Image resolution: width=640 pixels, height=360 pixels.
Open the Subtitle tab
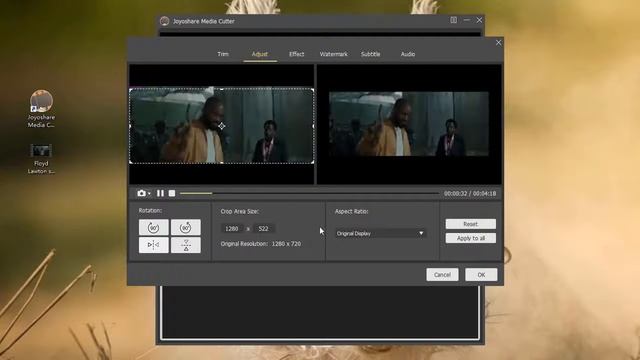pos(370,54)
